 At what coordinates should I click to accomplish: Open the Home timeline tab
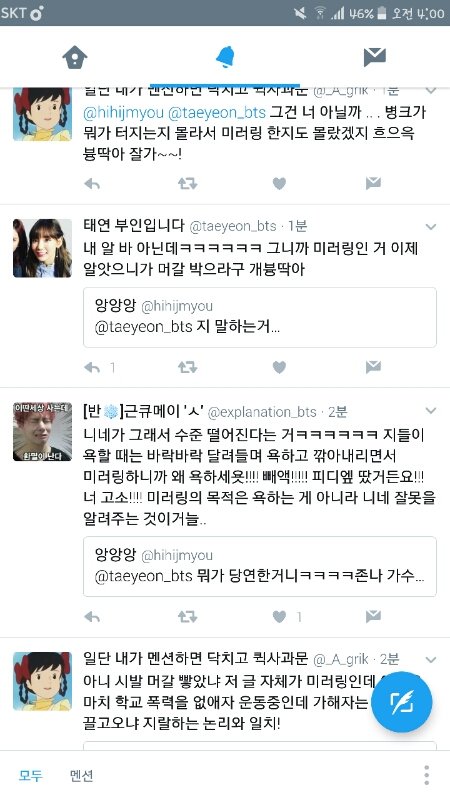click(x=75, y=57)
